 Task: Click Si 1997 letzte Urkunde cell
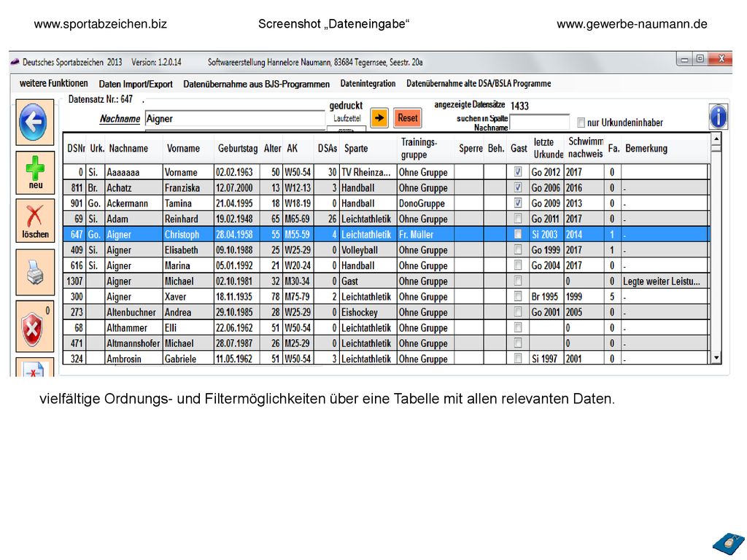click(547, 359)
